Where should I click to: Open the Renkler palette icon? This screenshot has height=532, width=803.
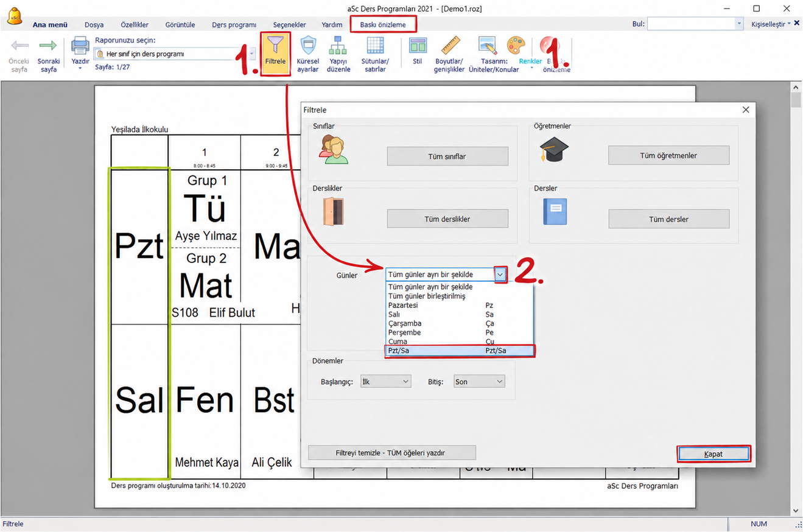(514, 46)
